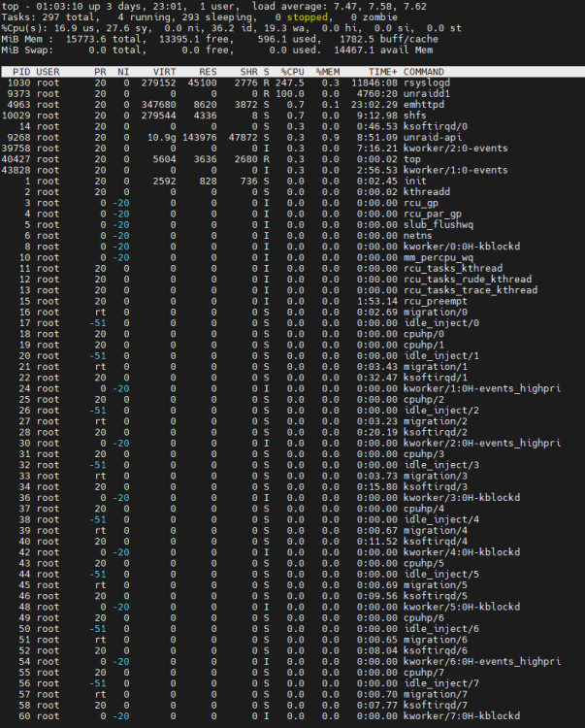Click PID 9373 in the process table
The image size is (585, 728).
coord(19,94)
